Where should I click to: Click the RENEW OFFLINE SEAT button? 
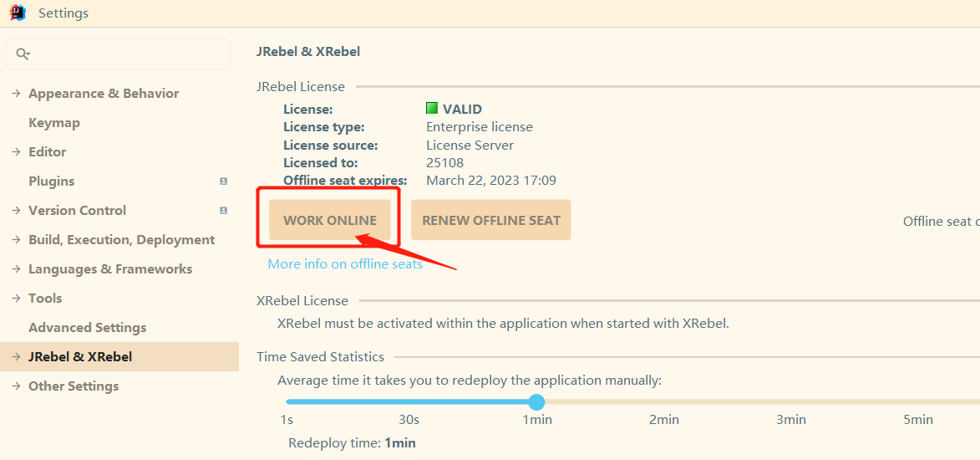click(490, 221)
